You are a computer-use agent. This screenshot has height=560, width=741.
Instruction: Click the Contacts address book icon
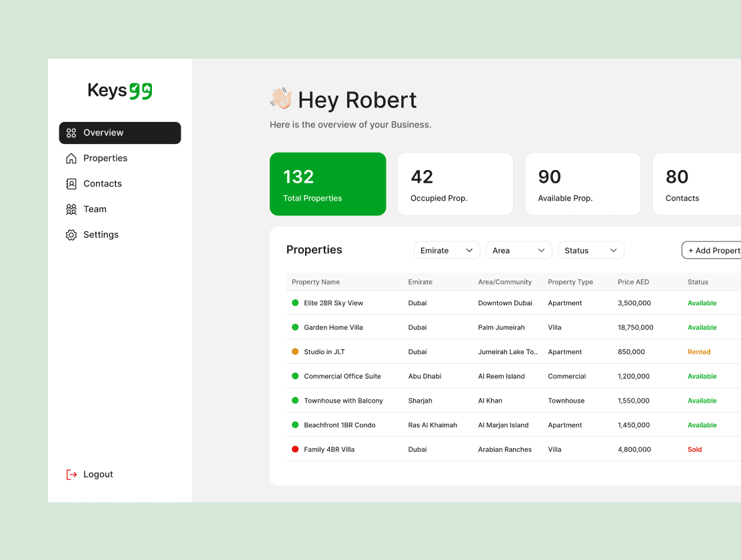click(x=71, y=184)
